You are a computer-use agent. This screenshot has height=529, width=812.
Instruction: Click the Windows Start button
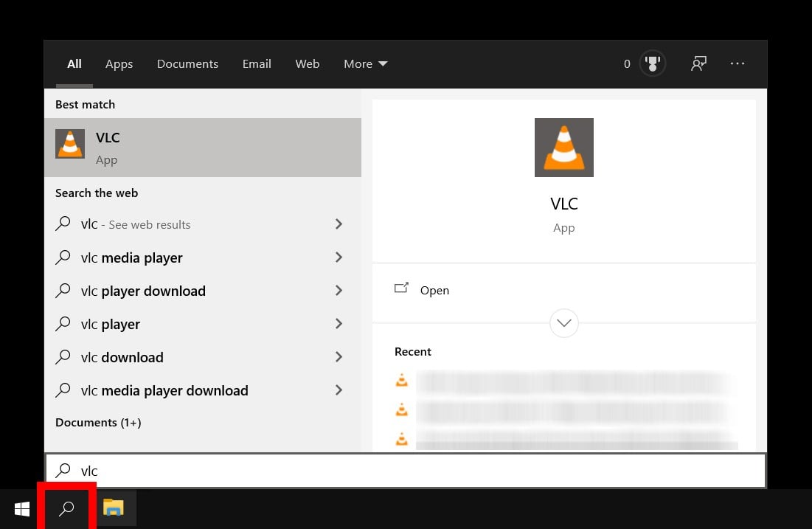coord(22,508)
